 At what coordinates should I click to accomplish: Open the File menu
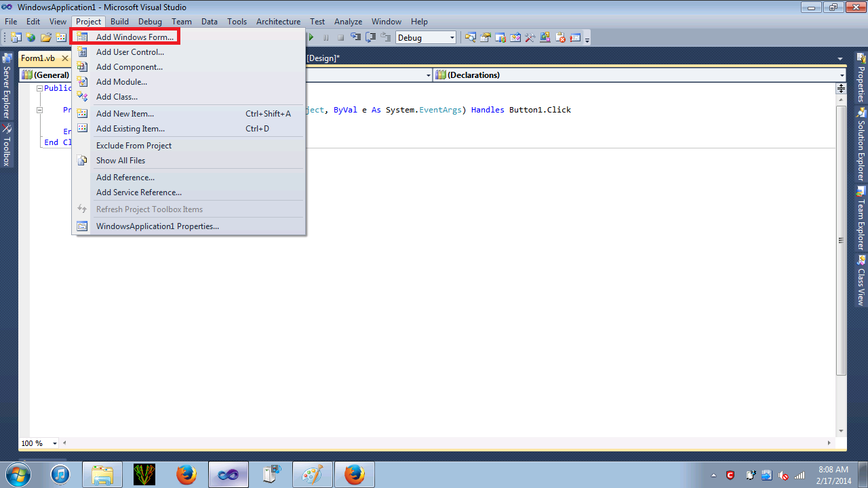(x=11, y=22)
